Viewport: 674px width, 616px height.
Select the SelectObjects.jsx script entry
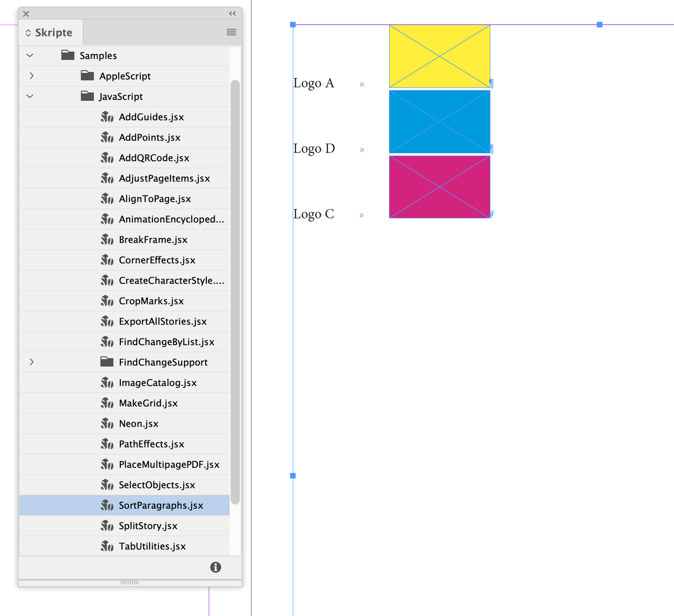point(156,485)
